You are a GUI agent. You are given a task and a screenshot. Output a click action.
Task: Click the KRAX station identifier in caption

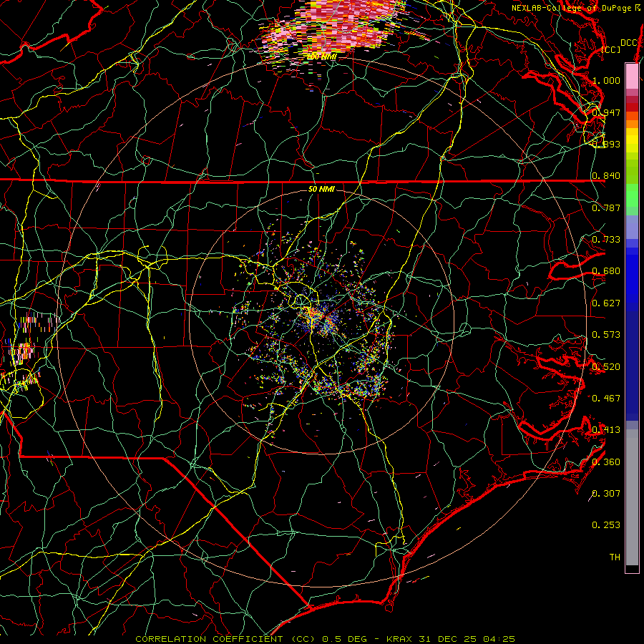coord(400,639)
